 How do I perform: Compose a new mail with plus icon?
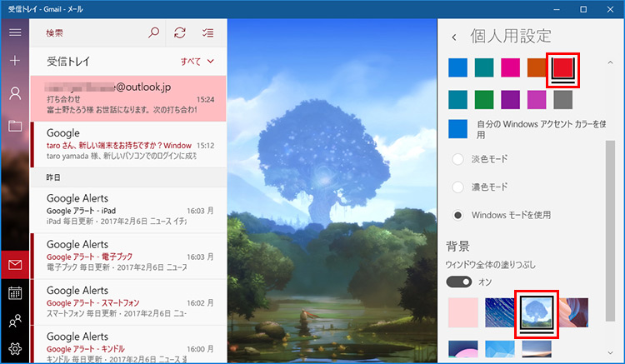pos(15,62)
